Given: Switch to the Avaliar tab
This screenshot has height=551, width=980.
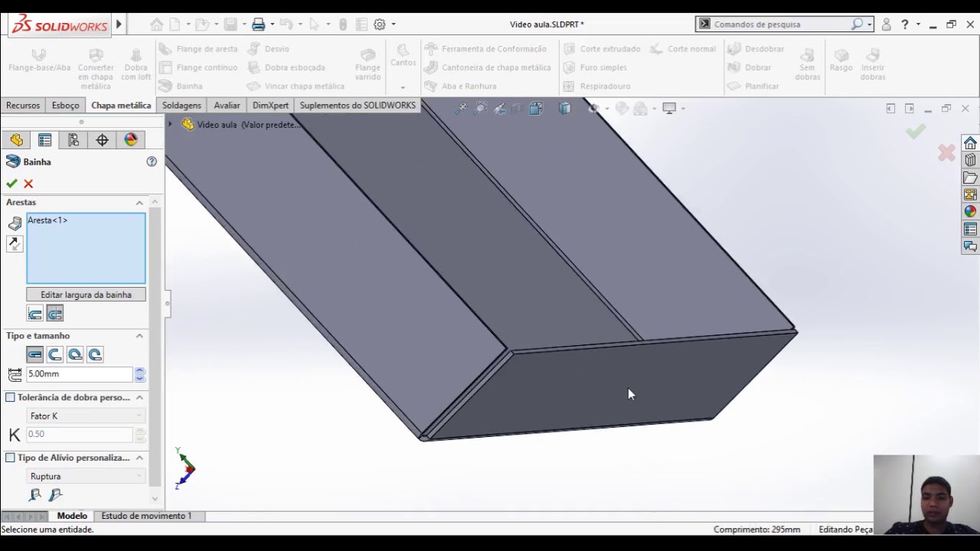Looking at the screenshot, I should tap(227, 106).
